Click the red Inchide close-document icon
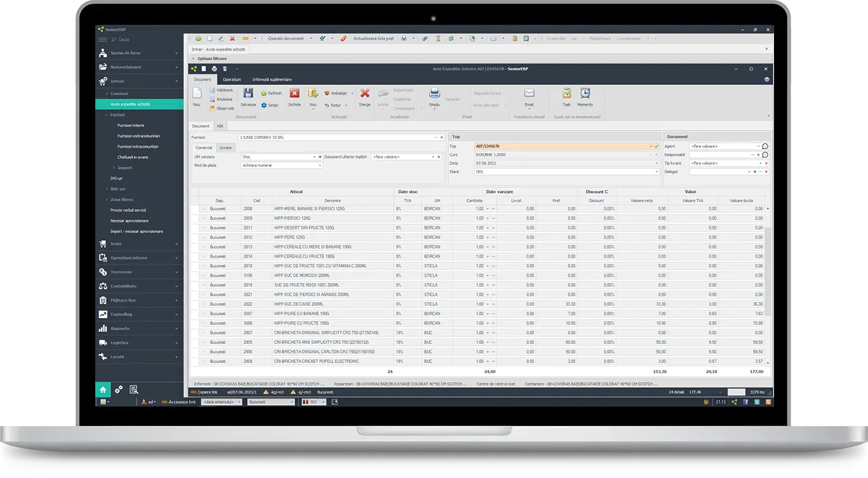This screenshot has width=868, height=478. tap(295, 93)
